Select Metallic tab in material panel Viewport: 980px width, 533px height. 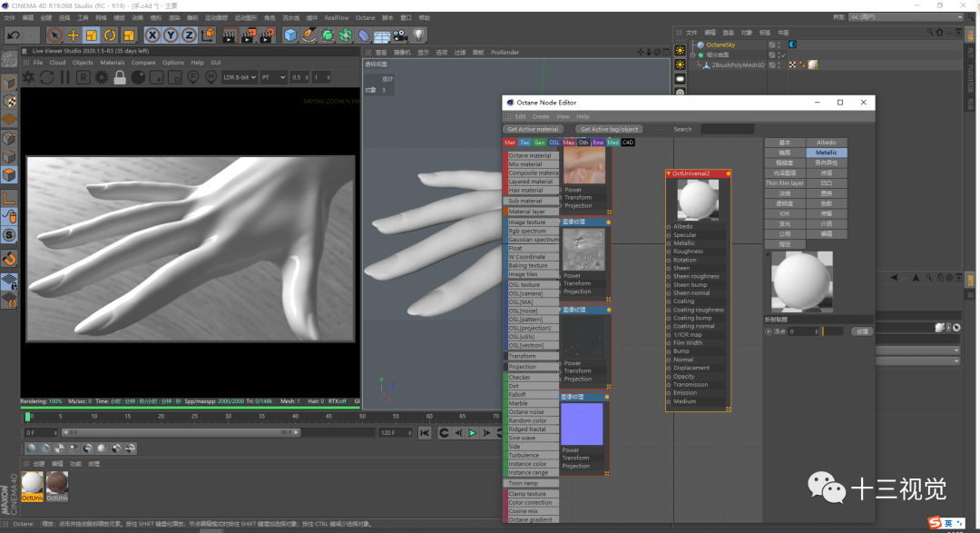827,153
